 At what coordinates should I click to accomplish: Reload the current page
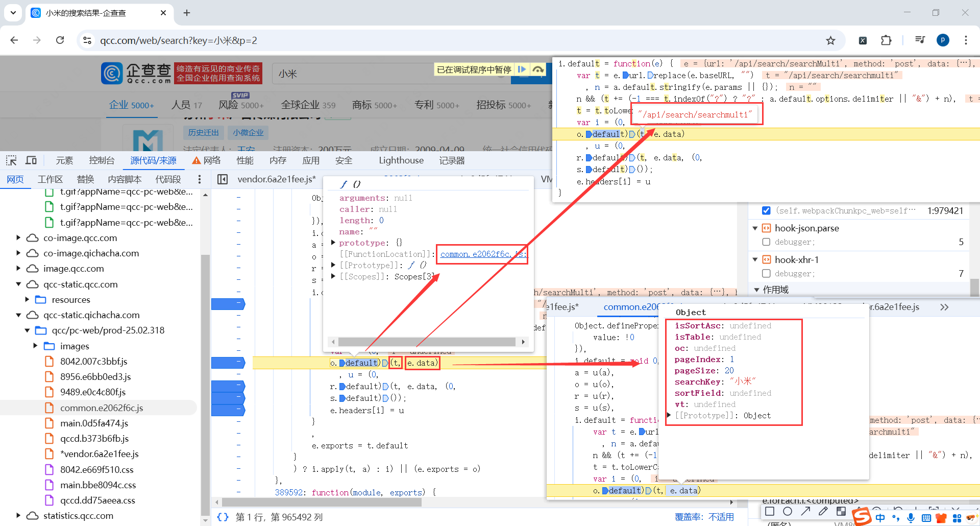[60, 40]
